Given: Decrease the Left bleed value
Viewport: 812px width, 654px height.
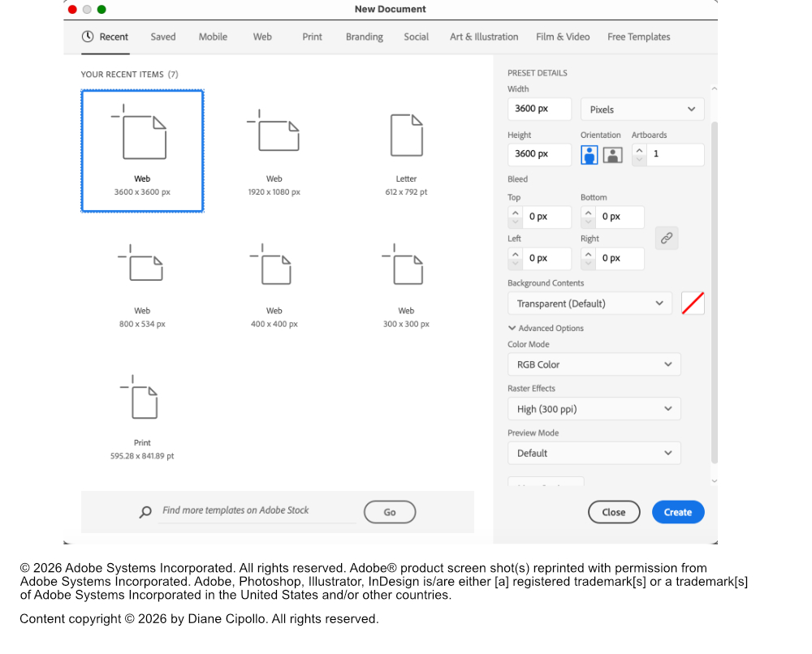Looking at the screenshot, I should coord(516,263).
